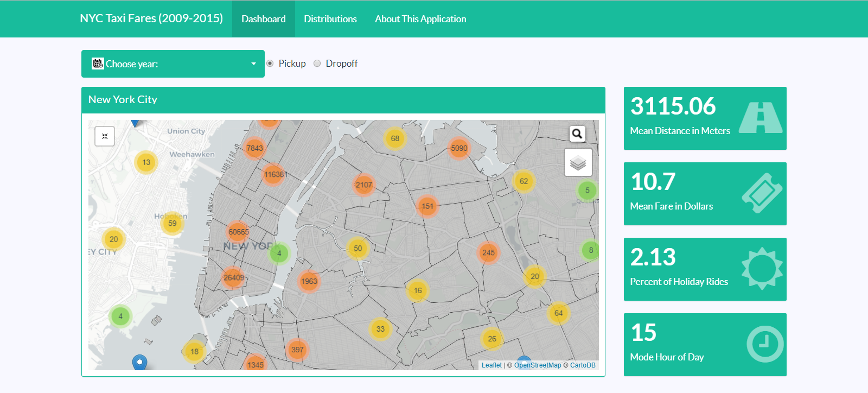Click the map fullscreen collapse icon
Image resolution: width=868 pixels, height=393 pixels.
click(105, 136)
